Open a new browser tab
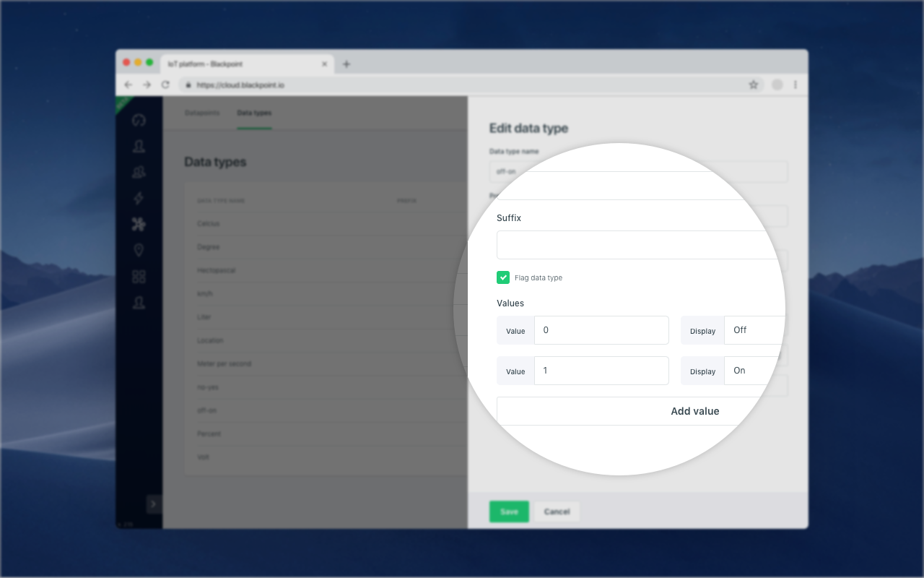 click(x=346, y=64)
